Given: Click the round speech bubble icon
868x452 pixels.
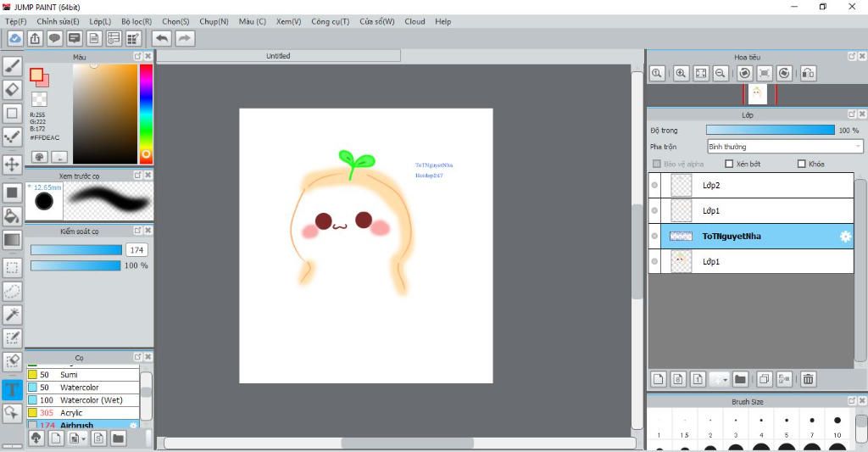Looking at the screenshot, I should pyautogui.click(x=54, y=38).
